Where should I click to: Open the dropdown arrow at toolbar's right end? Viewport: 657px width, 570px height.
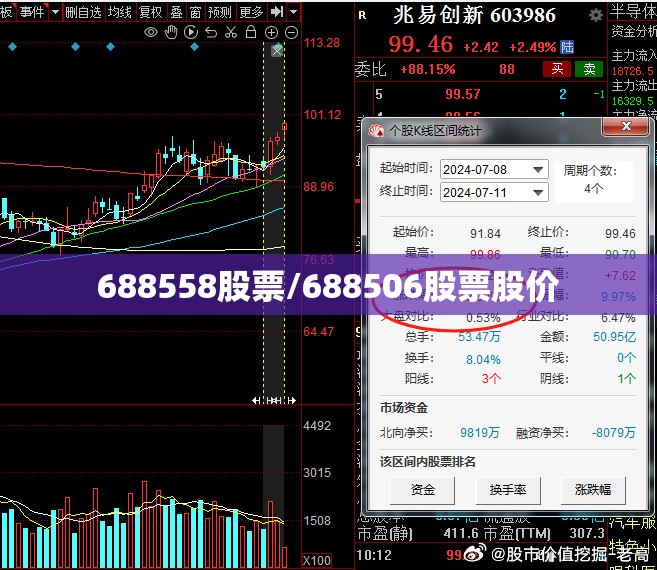pos(294,12)
